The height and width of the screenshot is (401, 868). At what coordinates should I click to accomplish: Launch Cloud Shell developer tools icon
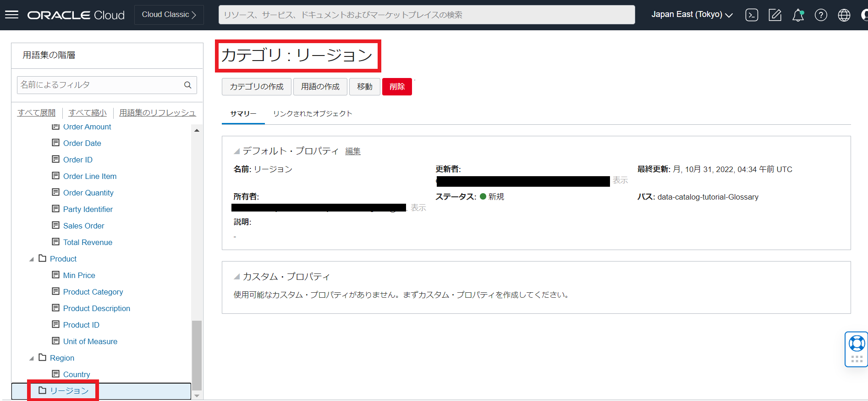click(x=752, y=15)
